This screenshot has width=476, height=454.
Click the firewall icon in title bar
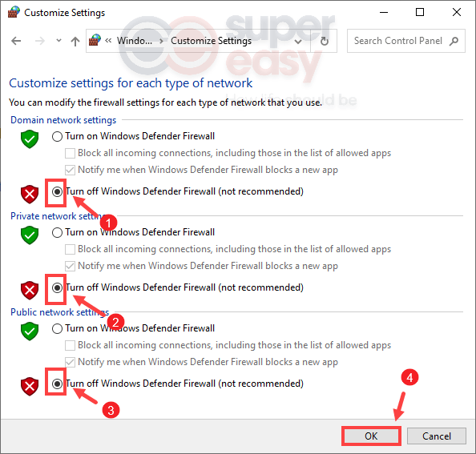tap(14, 13)
